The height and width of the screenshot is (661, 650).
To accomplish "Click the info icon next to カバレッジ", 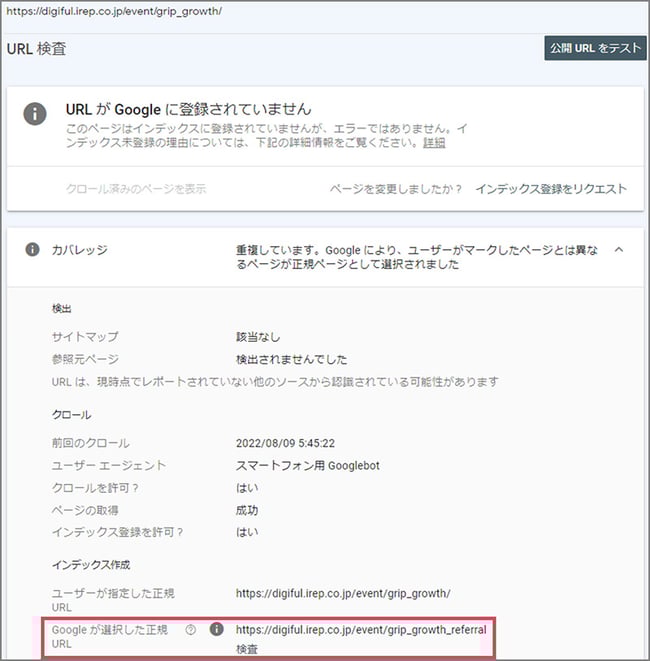I will click(x=32, y=250).
